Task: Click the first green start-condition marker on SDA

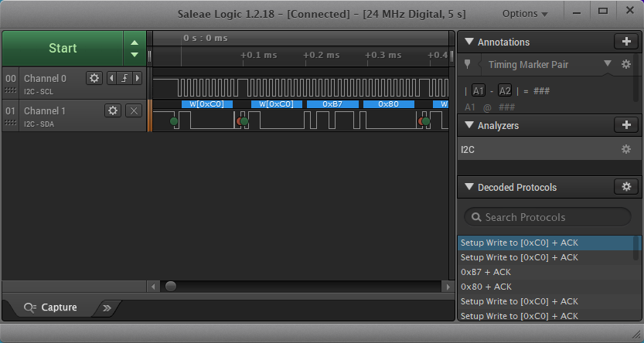Action: pyautogui.click(x=174, y=121)
